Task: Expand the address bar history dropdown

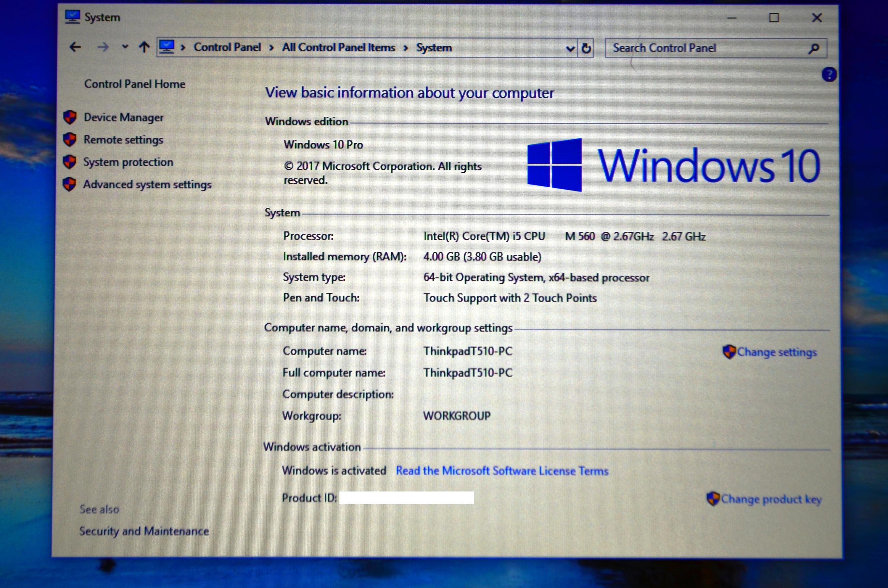Action: pyautogui.click(x=570, y=48)
